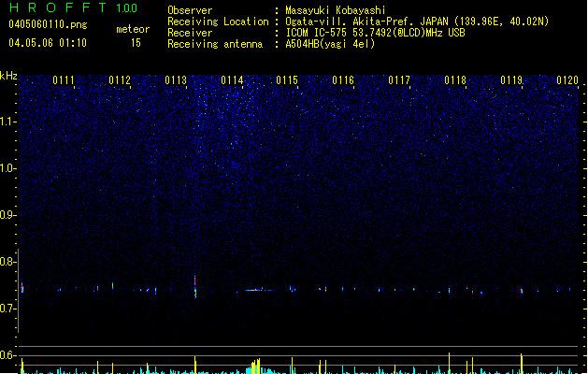Click the 0.7 frequency axis label

[8, 309]
